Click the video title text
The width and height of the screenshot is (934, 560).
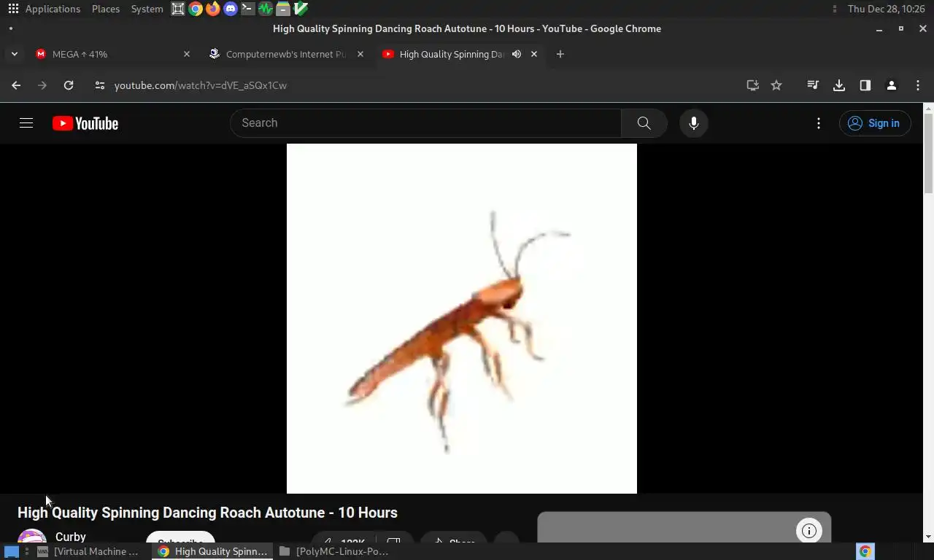coord(207,513)
